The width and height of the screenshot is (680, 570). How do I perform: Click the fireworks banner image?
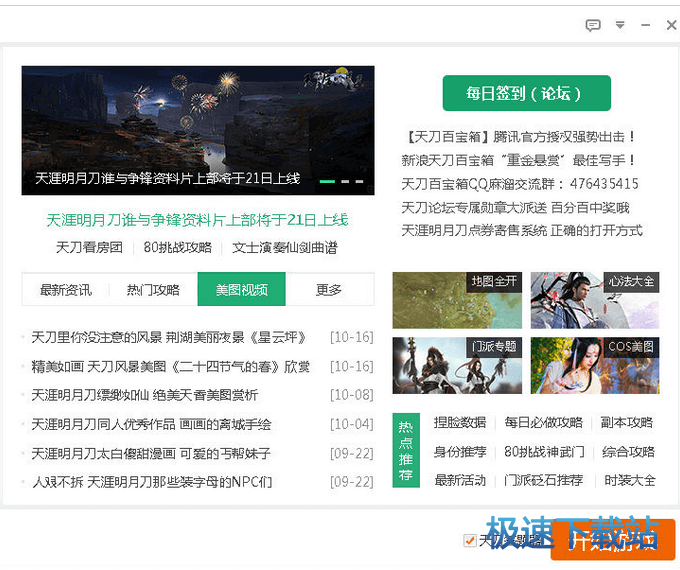coord(198,130)
